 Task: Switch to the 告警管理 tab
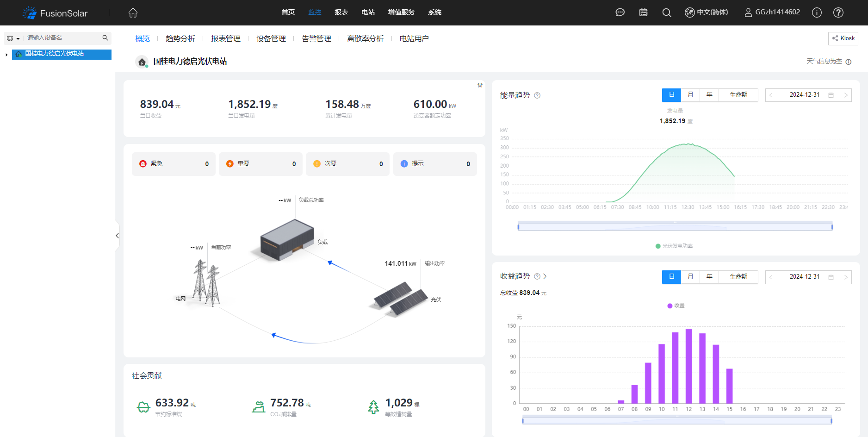click(316, 39)
